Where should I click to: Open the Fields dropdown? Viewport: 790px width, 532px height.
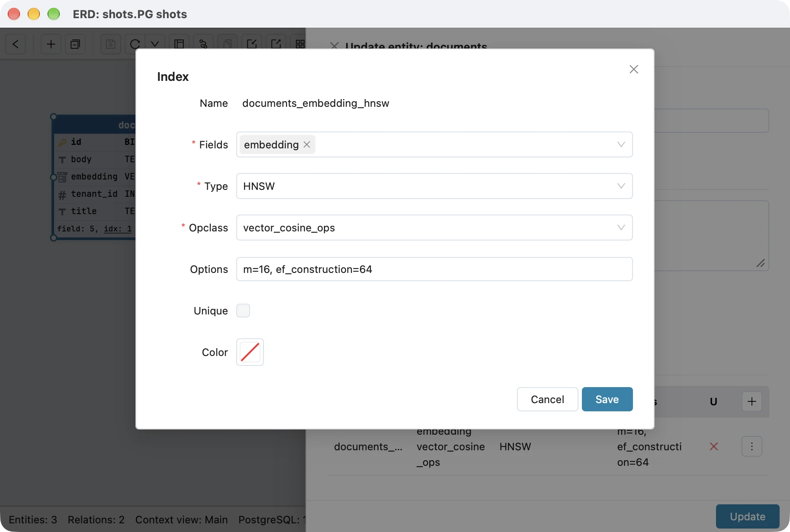(x=621, y=144)
